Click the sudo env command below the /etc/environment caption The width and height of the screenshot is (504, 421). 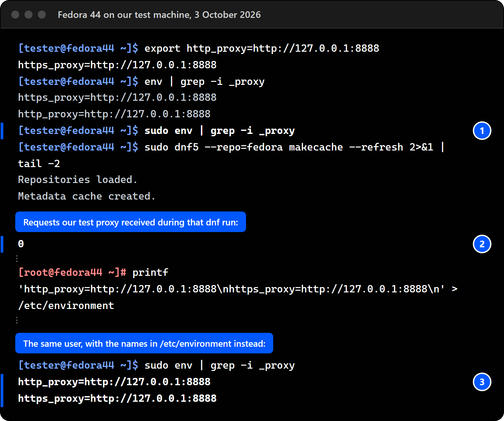click(220, 365)
